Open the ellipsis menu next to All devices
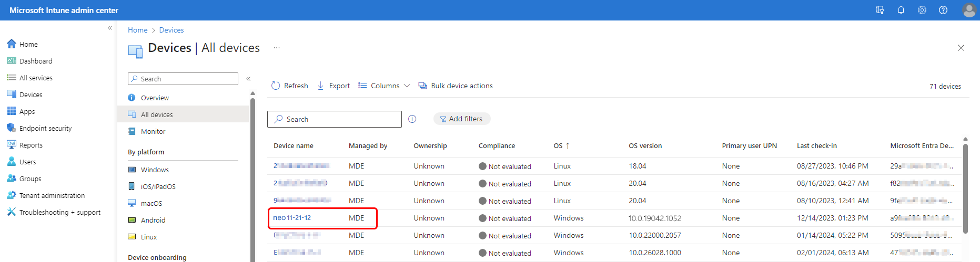 [277, 48]
